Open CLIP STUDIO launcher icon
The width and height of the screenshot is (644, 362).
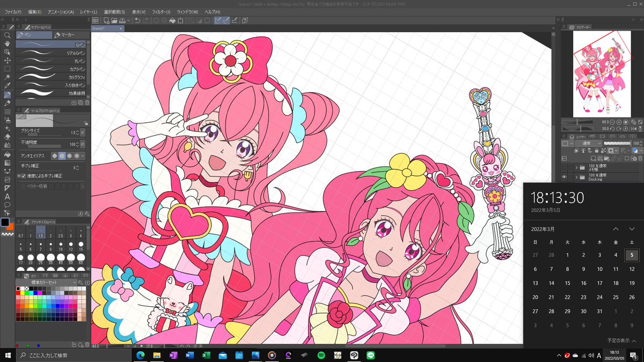coord(96,20)
